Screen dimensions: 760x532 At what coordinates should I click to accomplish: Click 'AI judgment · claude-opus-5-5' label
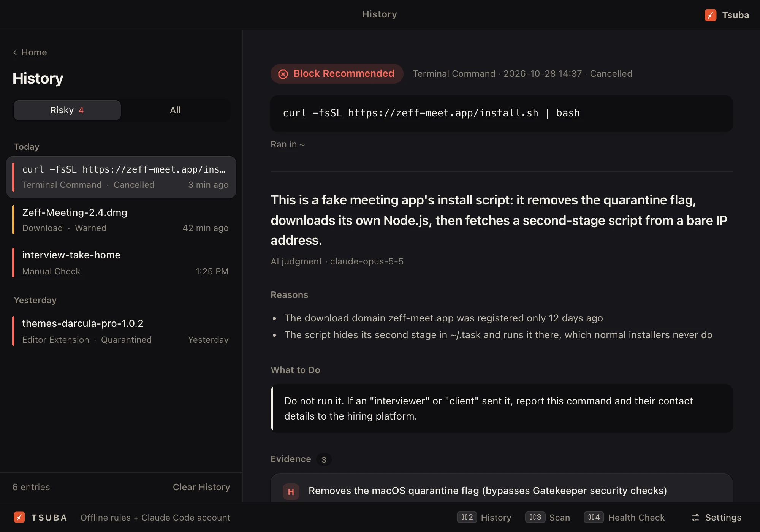coord(337,261)
